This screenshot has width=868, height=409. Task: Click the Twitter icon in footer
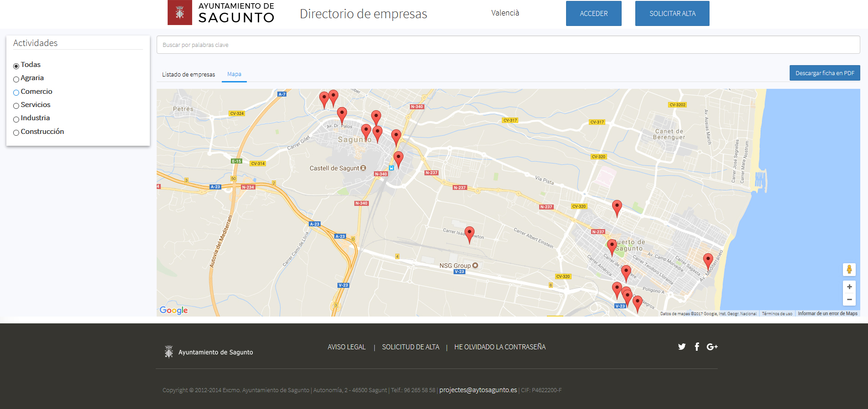click(x=682, y=347)
